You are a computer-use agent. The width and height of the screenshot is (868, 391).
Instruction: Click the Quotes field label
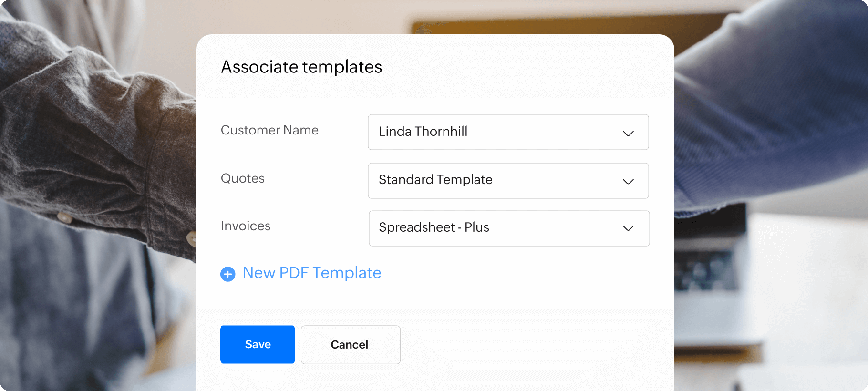coord(243,178)
